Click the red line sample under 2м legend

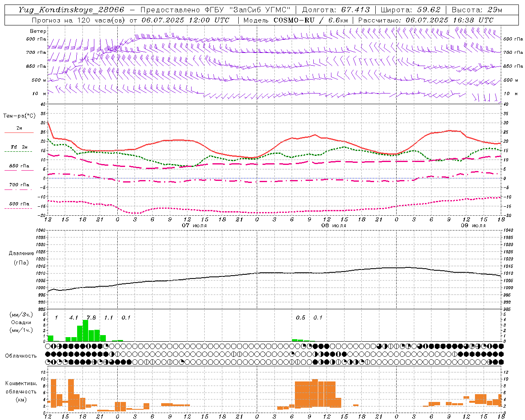19,133
